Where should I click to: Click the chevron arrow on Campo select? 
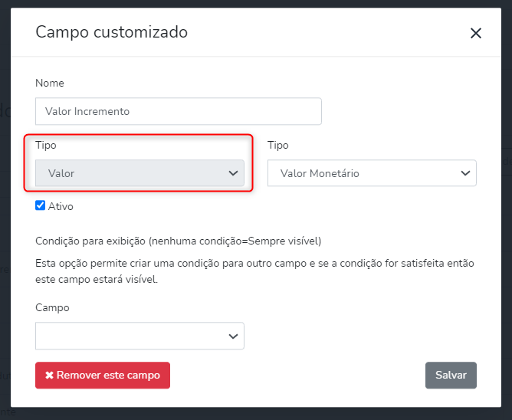(x=234, y=336)
